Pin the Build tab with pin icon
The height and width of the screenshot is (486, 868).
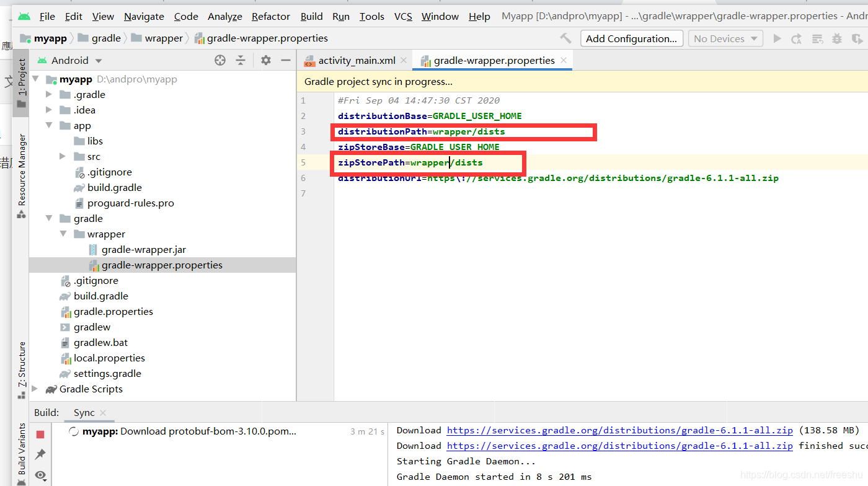click(40, 454)
